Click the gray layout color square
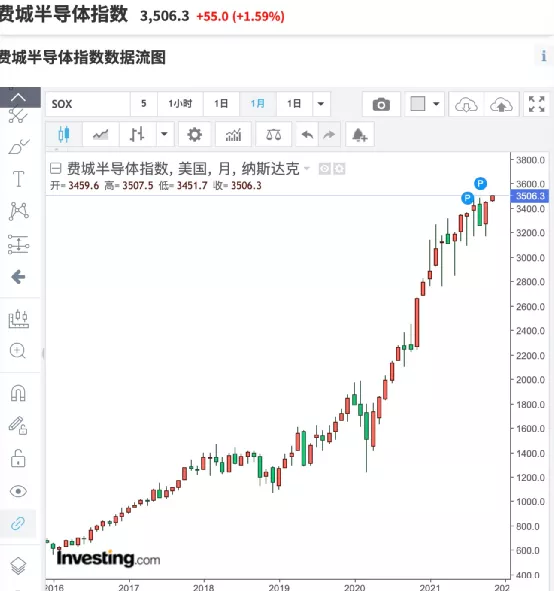This screenshot has width=554, height=591. click(418, 104)
